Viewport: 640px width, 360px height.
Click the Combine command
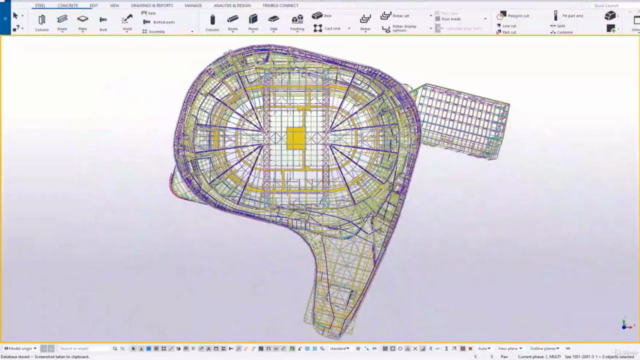[561, 32]
